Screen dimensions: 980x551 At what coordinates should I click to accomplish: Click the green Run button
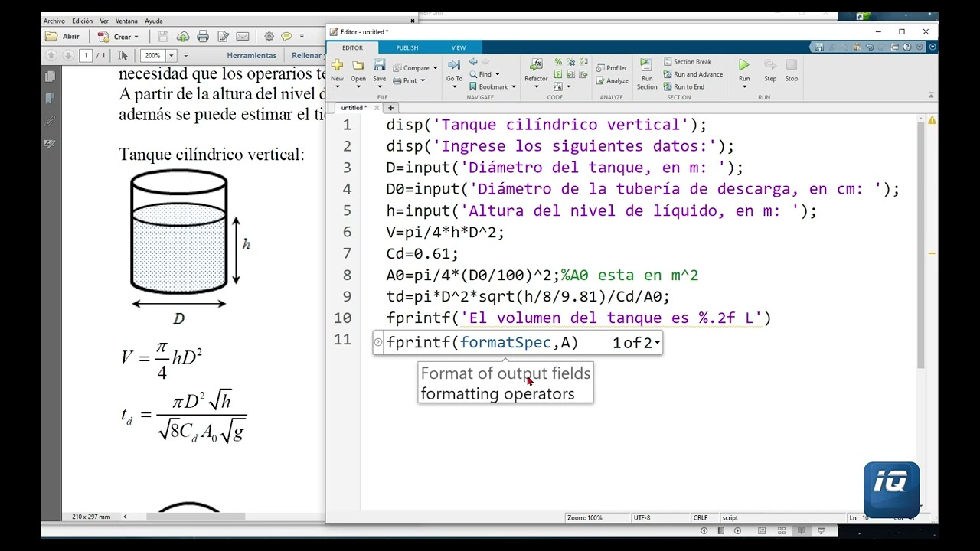click(x=744, y=65)
